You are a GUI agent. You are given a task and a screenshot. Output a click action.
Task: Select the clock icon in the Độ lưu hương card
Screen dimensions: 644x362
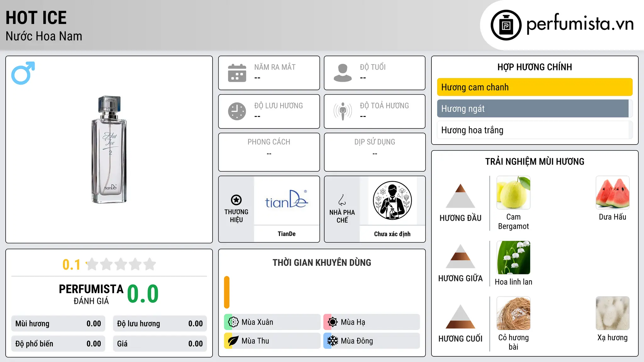click(237, 111)
